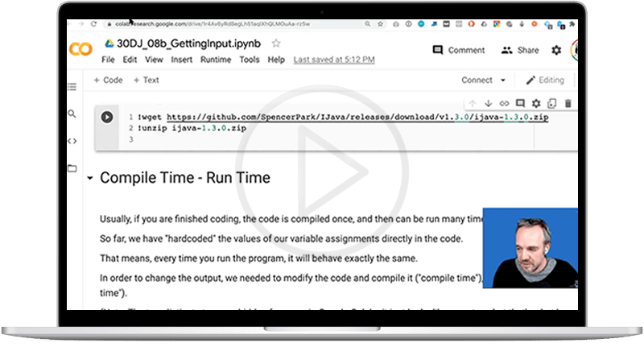Open the code snippets sidebar
Viewport: 644px width, 347px height.
(x=72, y=141)
